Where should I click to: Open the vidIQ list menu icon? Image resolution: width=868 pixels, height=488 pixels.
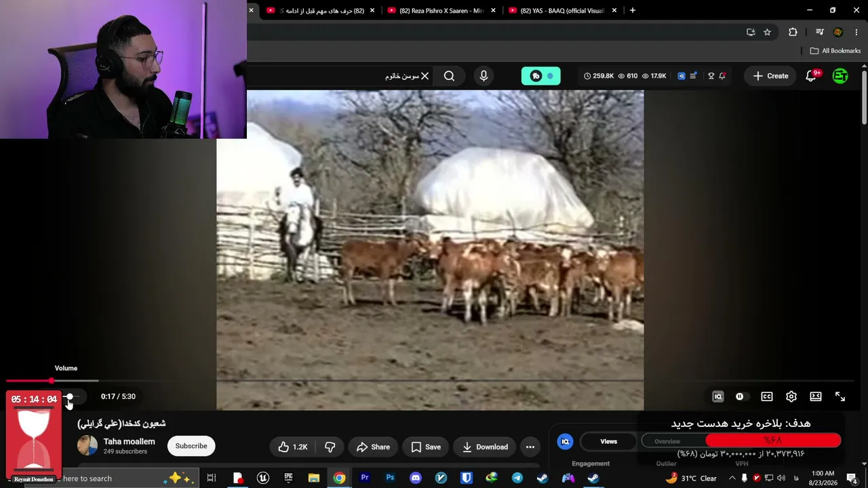coord(693,76)
